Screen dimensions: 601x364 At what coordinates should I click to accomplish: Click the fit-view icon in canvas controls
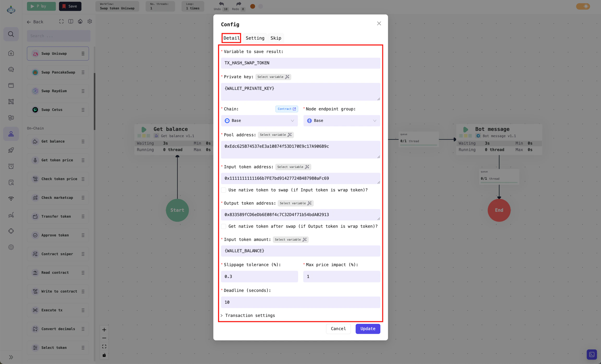[104, 347]
